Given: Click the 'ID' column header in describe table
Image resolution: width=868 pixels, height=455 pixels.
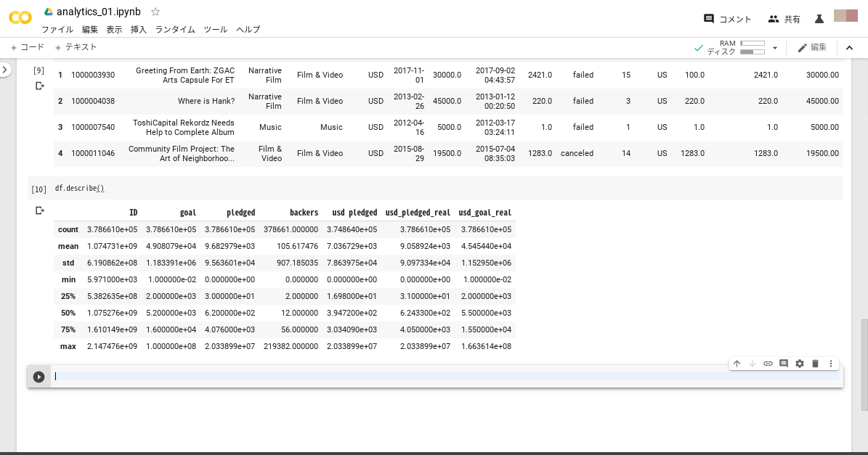Looking at the screenshot, I should [134, 213].
